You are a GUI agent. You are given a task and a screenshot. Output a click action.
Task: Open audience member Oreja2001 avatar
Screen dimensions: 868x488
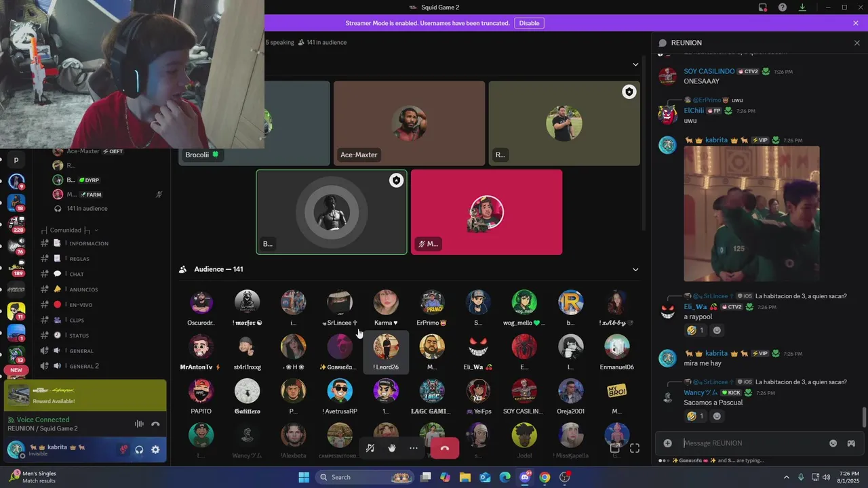[x=570, y=391]
